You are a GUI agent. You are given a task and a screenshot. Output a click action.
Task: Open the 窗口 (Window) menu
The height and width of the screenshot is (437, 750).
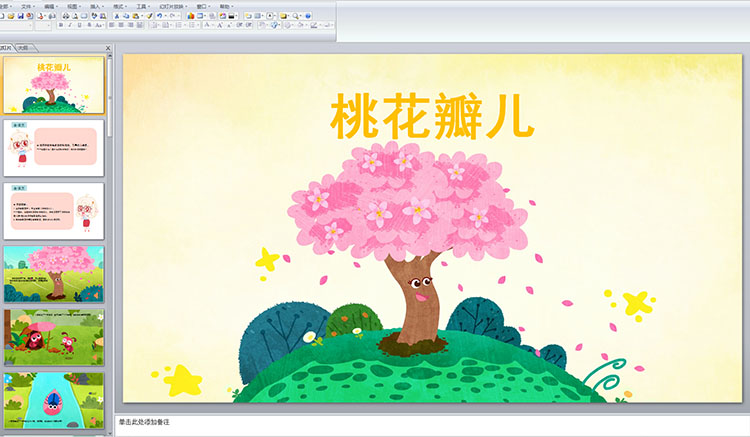click(203, 7)
